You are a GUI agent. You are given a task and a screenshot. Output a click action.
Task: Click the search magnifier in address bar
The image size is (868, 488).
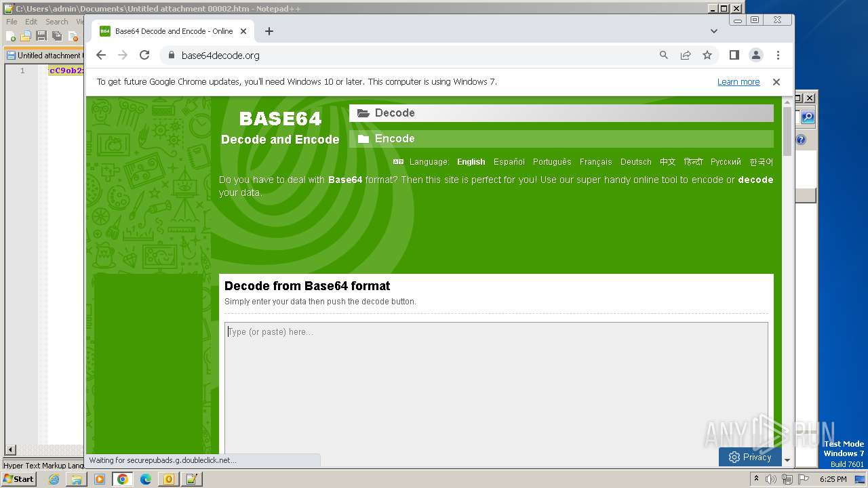(x=664, y=55)
